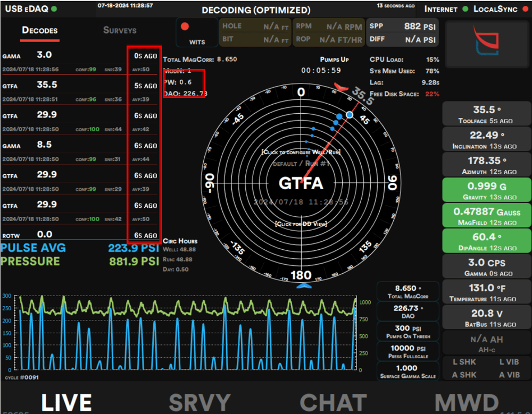Click the green Internet status indicator
The height and width of the screenshot is (414, 532).
pos(465,9)
